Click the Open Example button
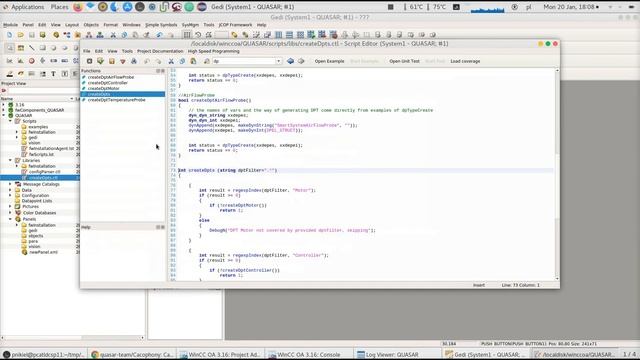Viewport: 640px width, 360px height. [329, 61]
